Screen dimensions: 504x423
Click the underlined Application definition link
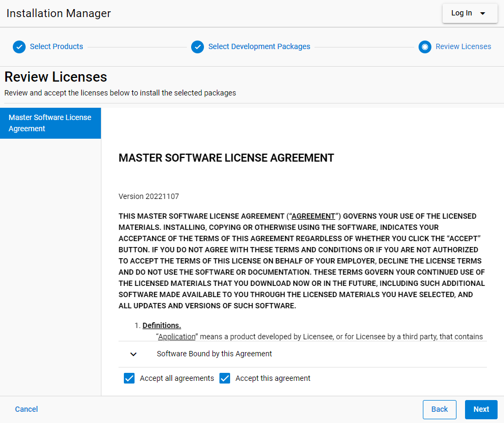tap(176, 337)
